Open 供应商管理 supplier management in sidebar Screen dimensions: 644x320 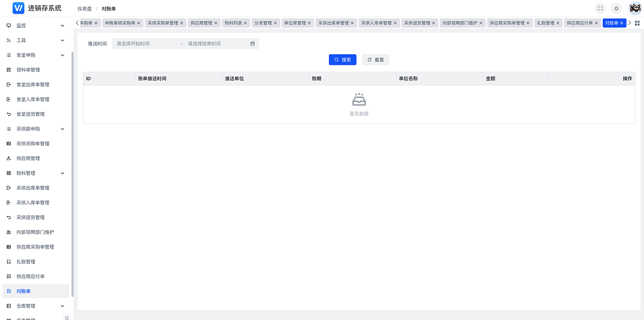pos(29,158)
